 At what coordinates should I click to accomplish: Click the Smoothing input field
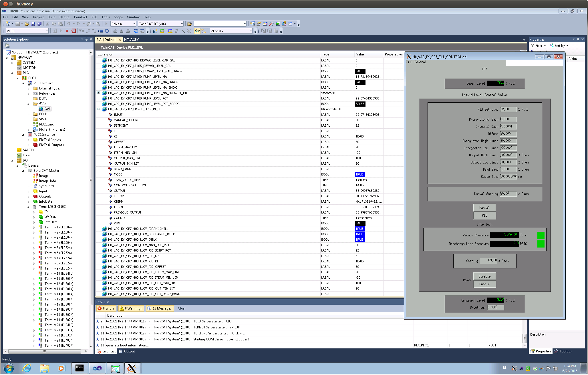(x=496, y=308)
